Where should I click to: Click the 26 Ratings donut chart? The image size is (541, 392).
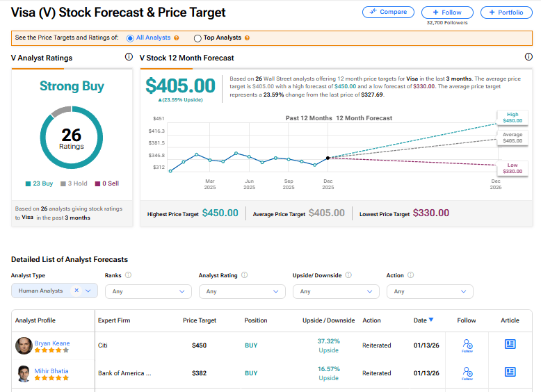coord(72,138)
